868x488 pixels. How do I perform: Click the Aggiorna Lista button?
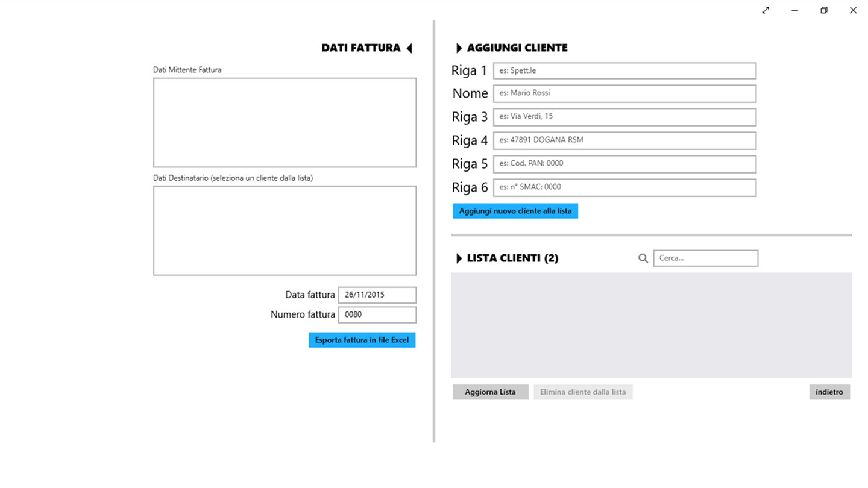pos(490,392)
